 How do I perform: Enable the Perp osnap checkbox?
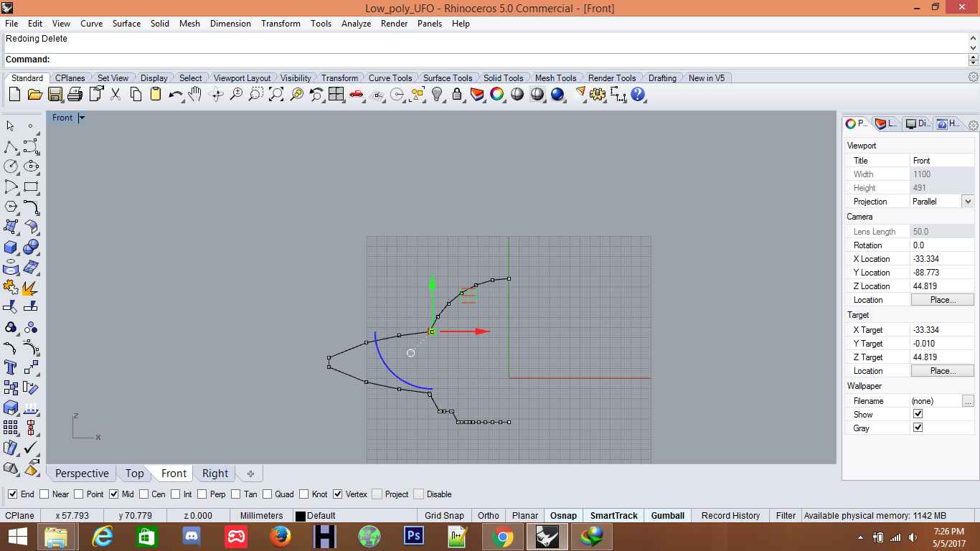tap(202, 494)
